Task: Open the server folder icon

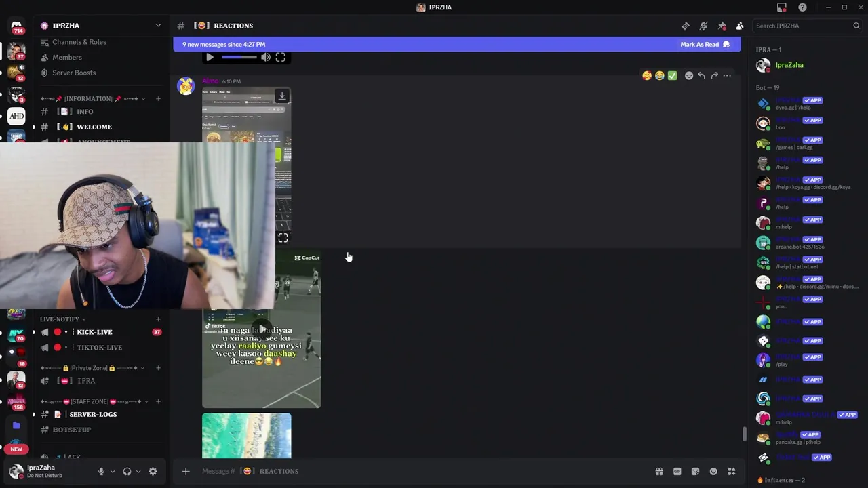Action: pyautogui.click(x=16, y=426)
